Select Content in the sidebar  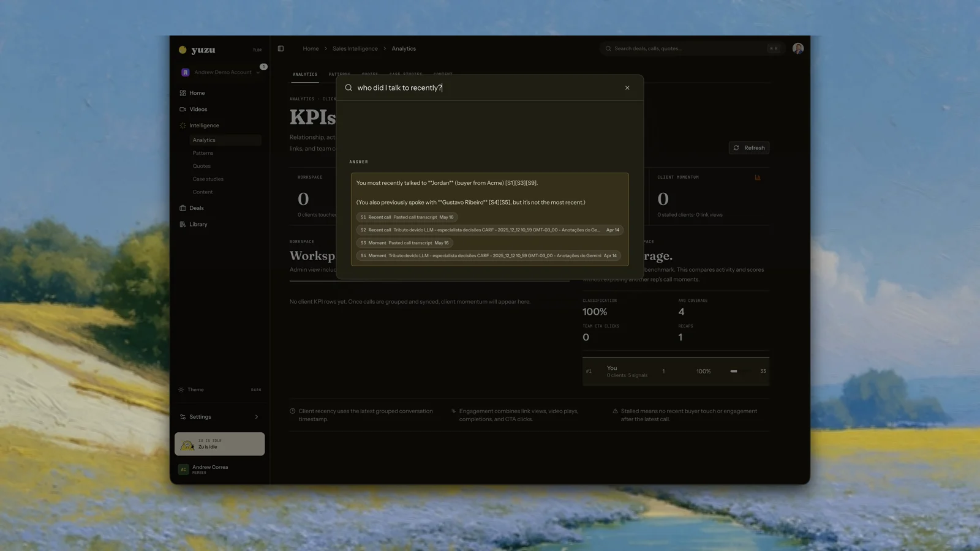tap(203, 192)
